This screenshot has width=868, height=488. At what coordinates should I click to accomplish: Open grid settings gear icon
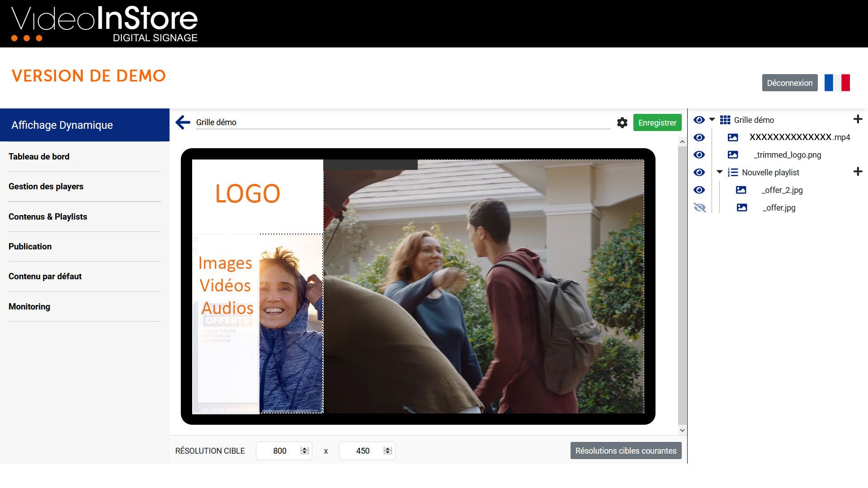622,123
